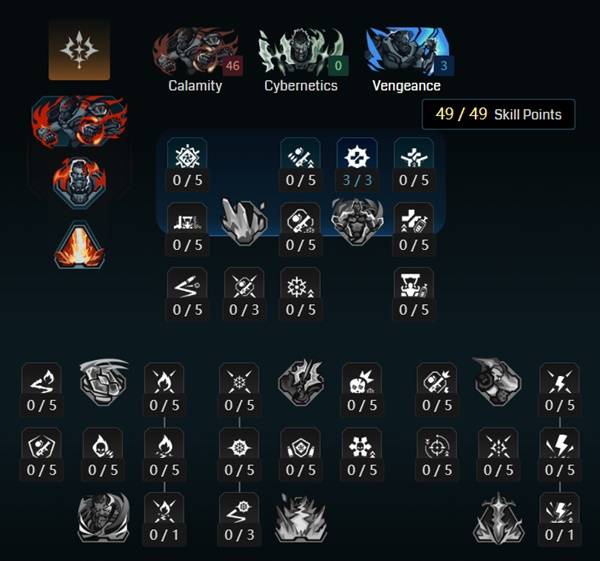
Task: Click the 49 / 49 Skill Points counter
Action: [x=499, y=114]
